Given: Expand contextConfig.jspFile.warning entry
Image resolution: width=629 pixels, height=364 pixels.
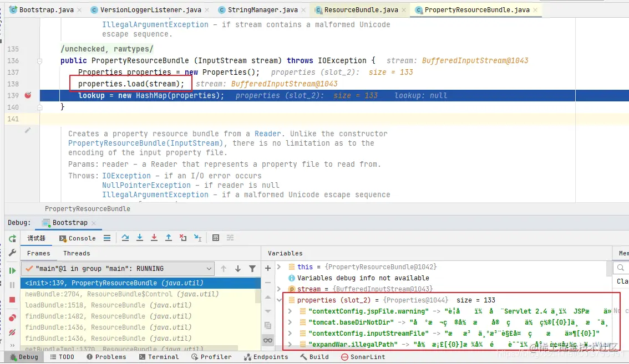Looking at the screenshot, I should tap(290, 311).
